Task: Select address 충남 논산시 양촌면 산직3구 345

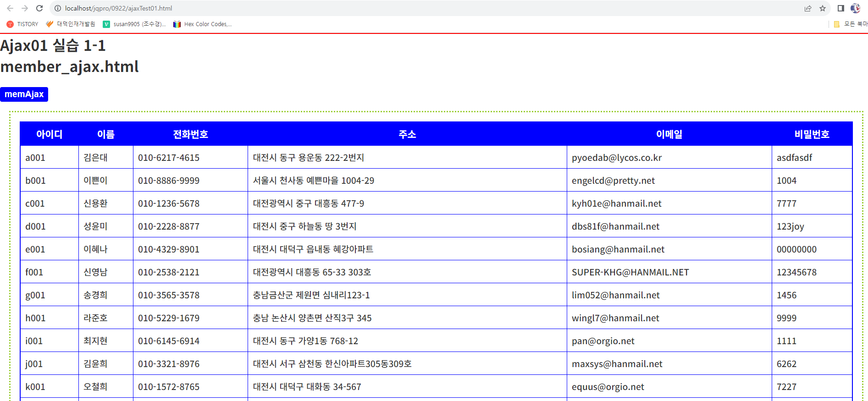Action: tap(312, 318)
